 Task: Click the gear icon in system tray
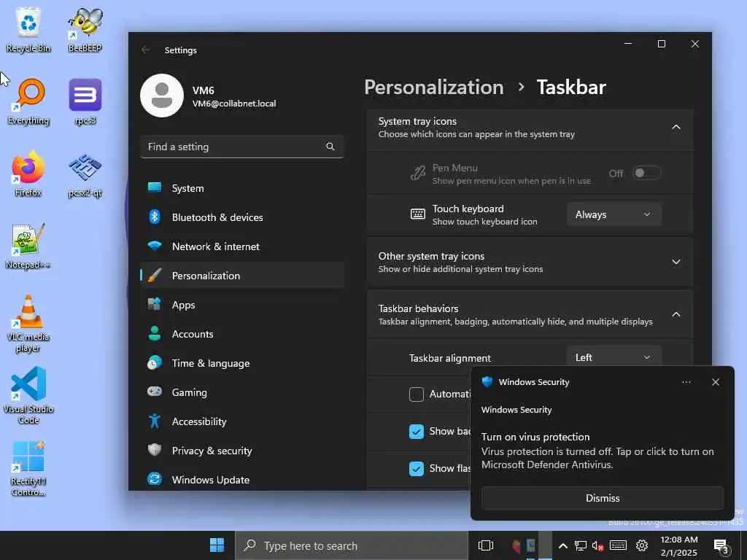642,545
